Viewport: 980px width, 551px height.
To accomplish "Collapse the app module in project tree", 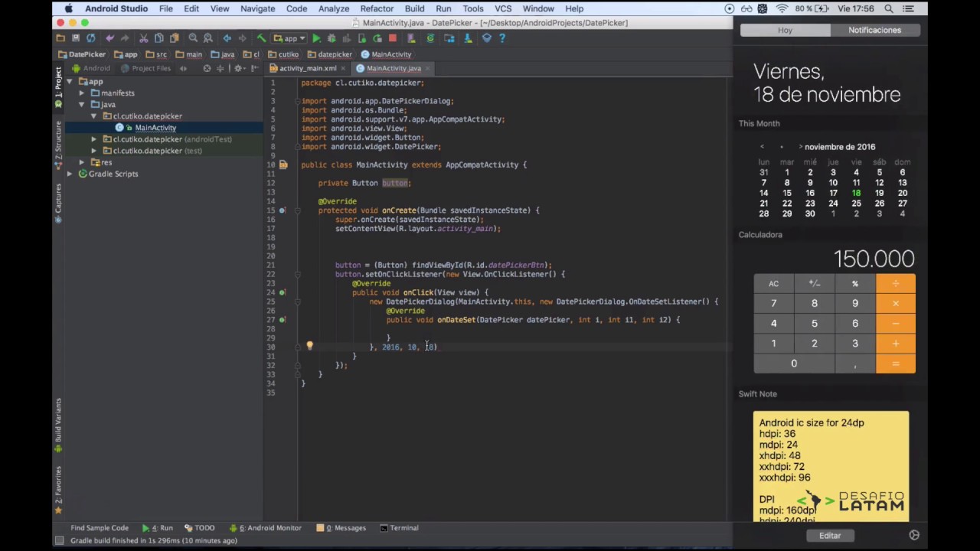I will click(70, 82).
